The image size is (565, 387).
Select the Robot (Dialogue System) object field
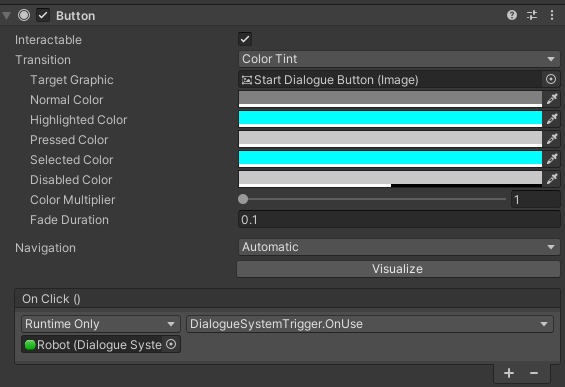[x=92, y=344]
